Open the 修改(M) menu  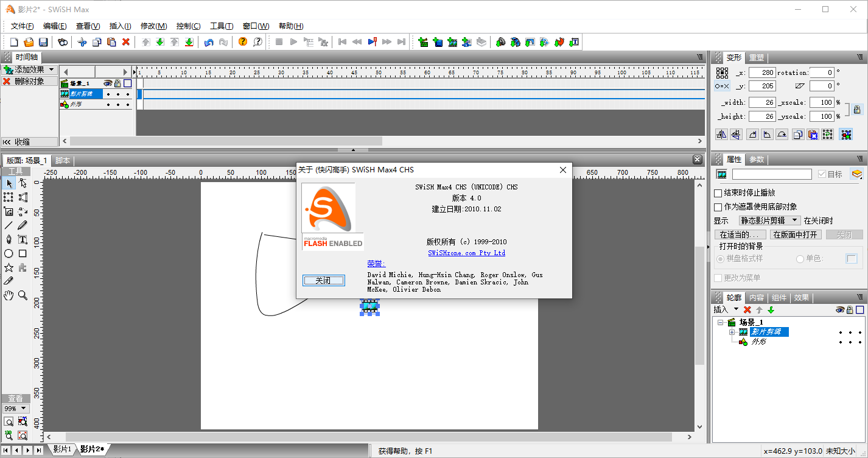[153, 26]
